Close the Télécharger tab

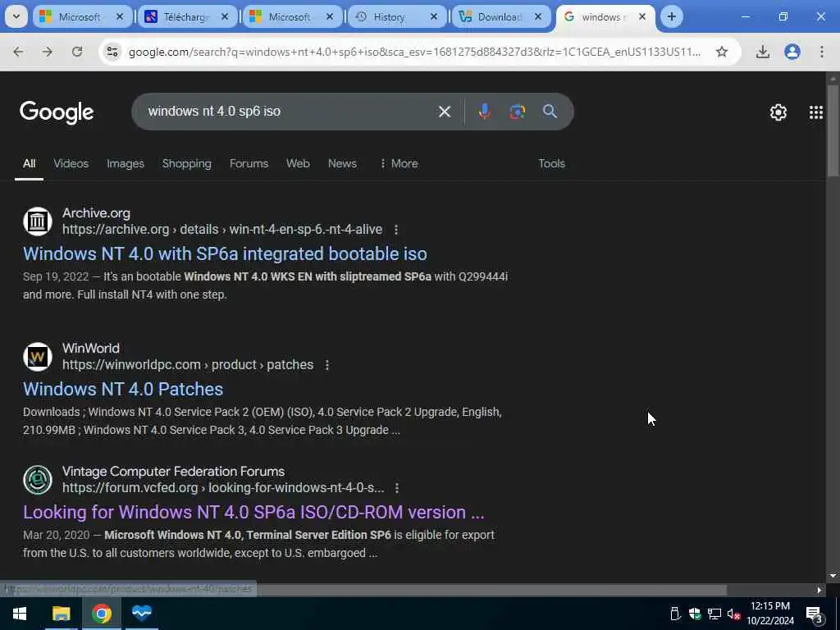(x=225, y=17)
